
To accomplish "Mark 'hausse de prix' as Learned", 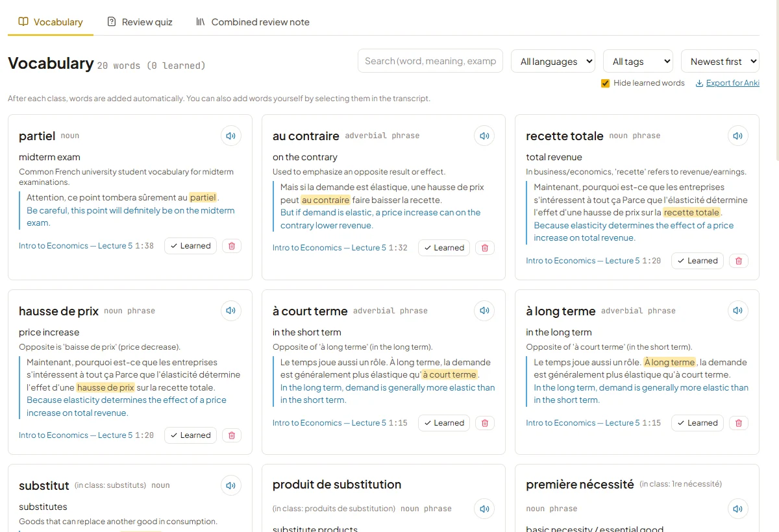I will (190, 435).
